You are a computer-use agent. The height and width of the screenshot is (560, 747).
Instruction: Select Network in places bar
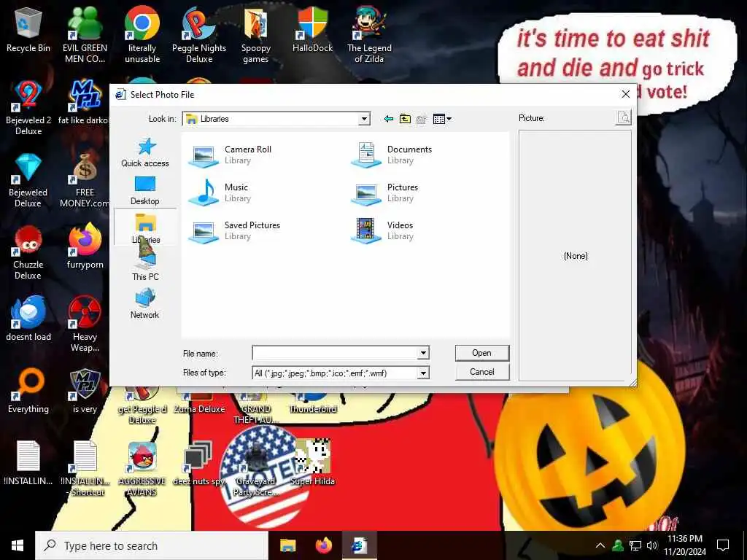coord(145,304)
